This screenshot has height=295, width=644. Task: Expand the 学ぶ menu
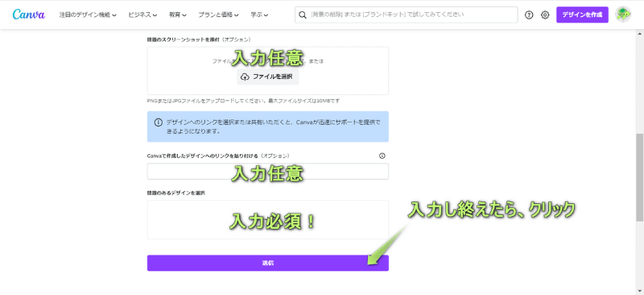[259, 15]
